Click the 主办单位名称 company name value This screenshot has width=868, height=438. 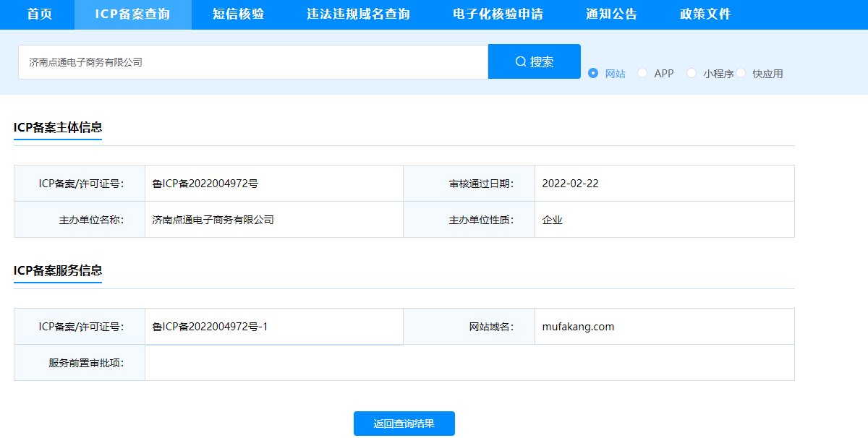213,220
